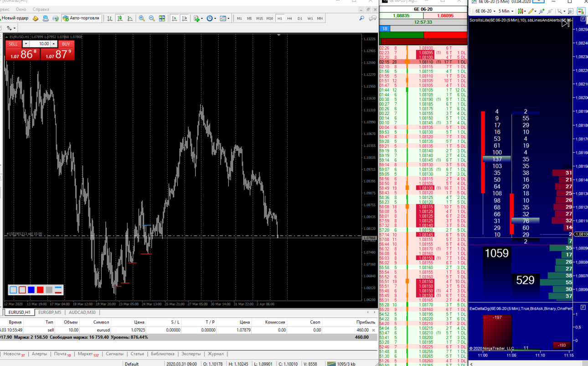Viewport: 588px width, 366px height.
Task: Click the 10.00 volume input field
Action: pos(40,44)
